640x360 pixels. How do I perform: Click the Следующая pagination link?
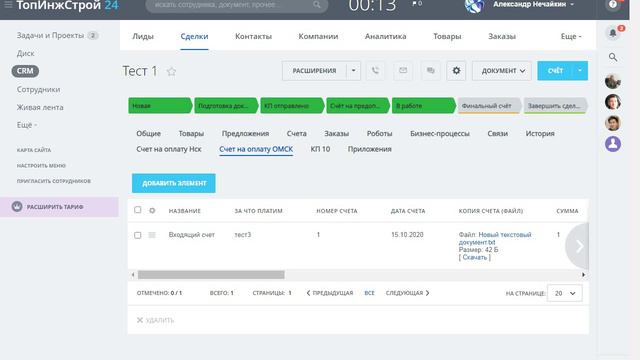407,293
